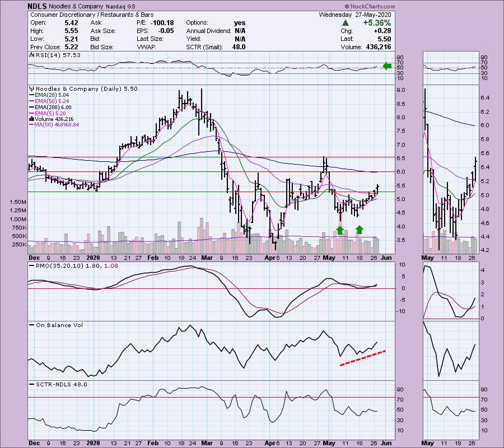Click the 7.5 price axis label
Viewport: 504px width, 448px height.
click(x=401, y=131)
